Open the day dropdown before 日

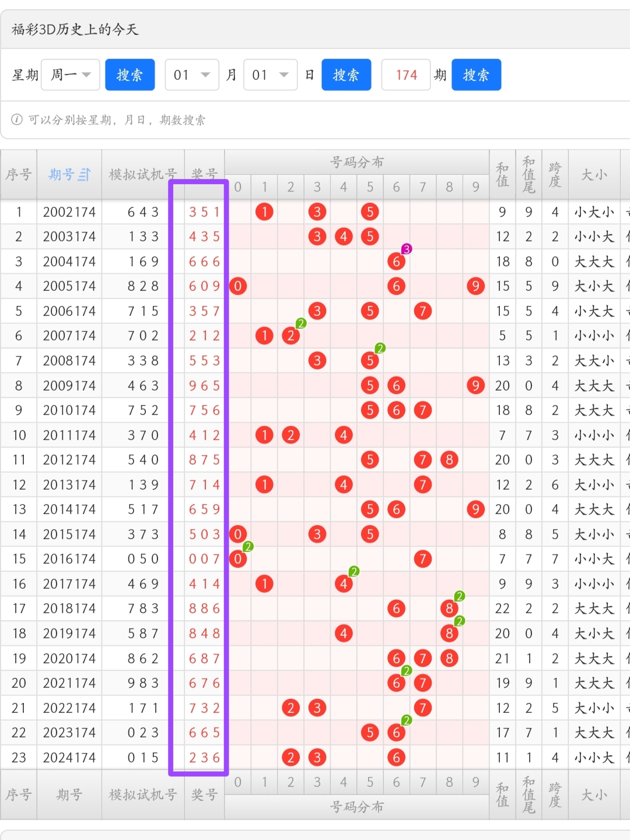coord(271,75)
